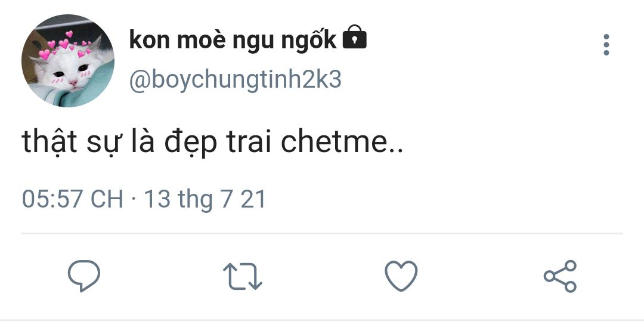Click the '05:57 CH' timestamp
Image resolution: width=644 pixels, height=331 pixels.
[x=73, y=199]
